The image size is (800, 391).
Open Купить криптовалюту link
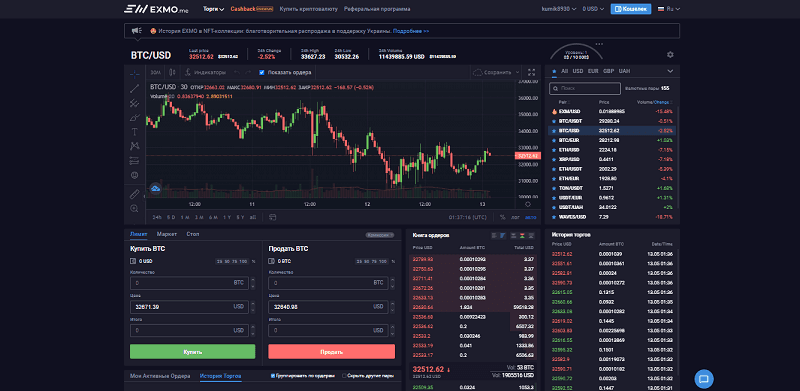[x=309, y=9]
